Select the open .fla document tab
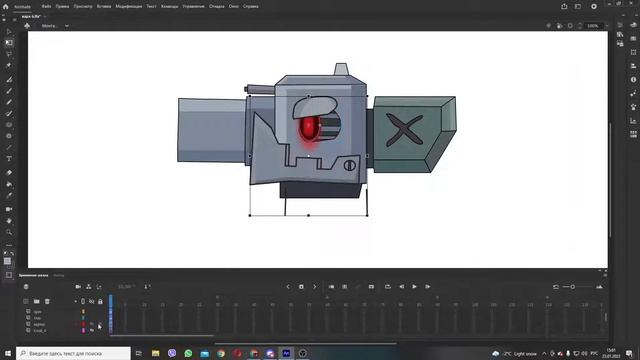This screenshot has height=360, width=640. 31,16
